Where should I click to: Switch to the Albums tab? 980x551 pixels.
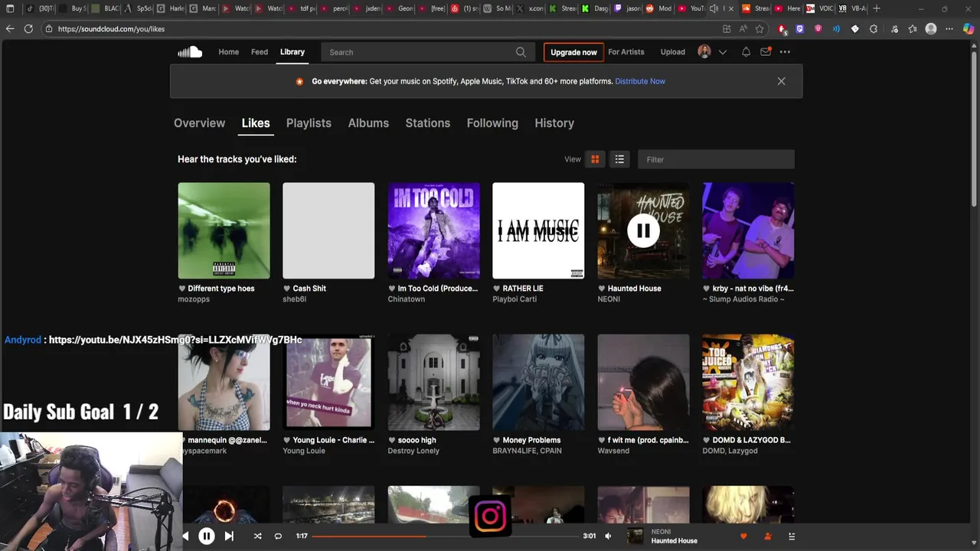pos(368,123)
